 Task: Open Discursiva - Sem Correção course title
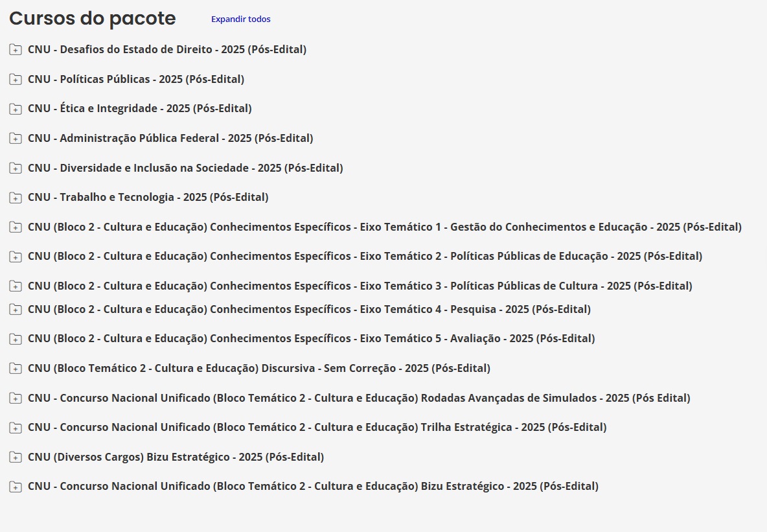click(x=258, y=368)
